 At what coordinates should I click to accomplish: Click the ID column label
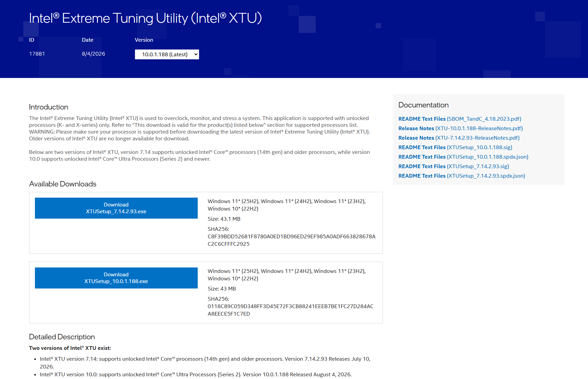32,40
